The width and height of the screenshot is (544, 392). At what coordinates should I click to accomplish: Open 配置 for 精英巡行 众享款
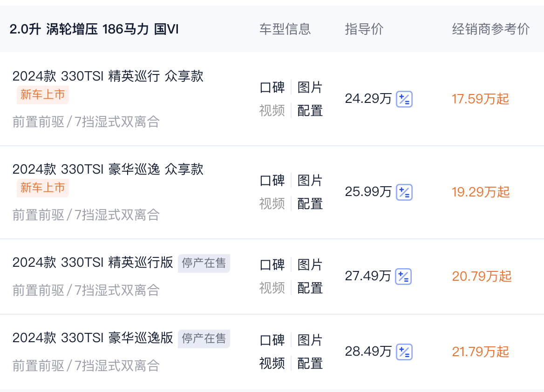[x=310, y=111]
